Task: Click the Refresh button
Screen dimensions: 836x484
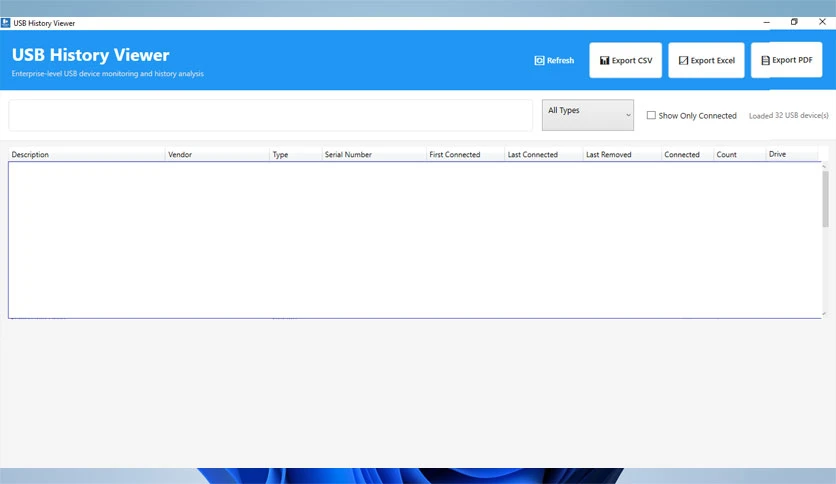Action: (x=554, y=60)
